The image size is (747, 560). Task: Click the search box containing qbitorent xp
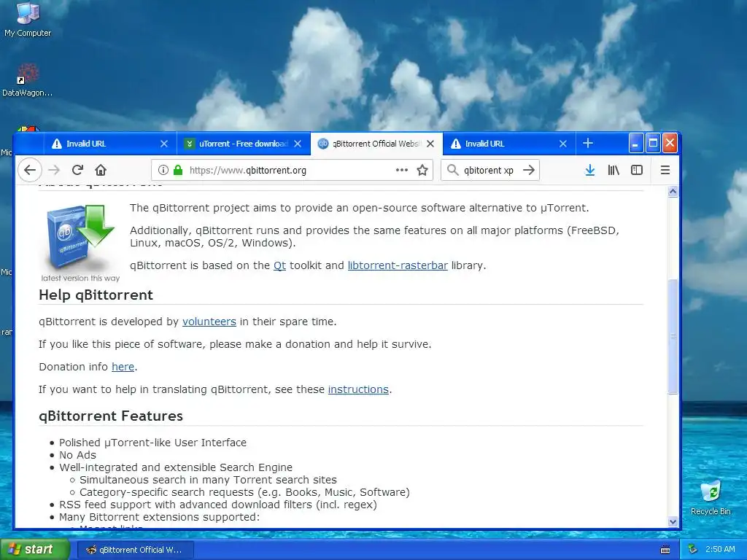(x=489, y=170)
